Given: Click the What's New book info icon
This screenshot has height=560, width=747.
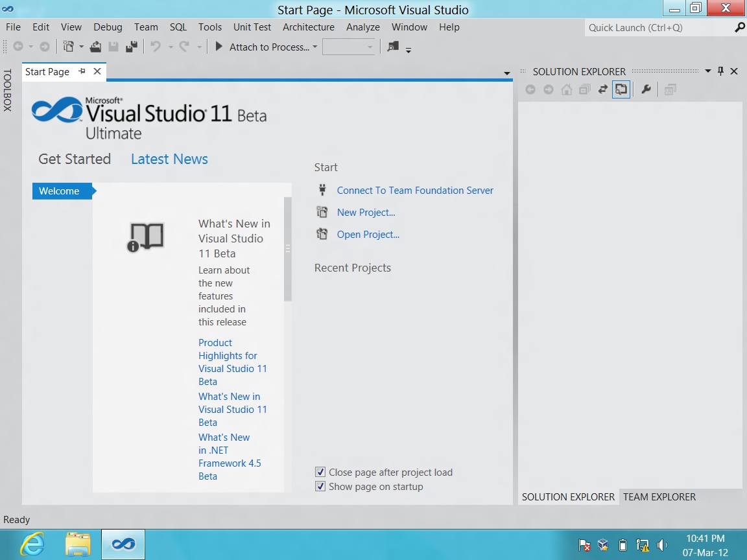Looking at the screenshot, I should point(145,237).
